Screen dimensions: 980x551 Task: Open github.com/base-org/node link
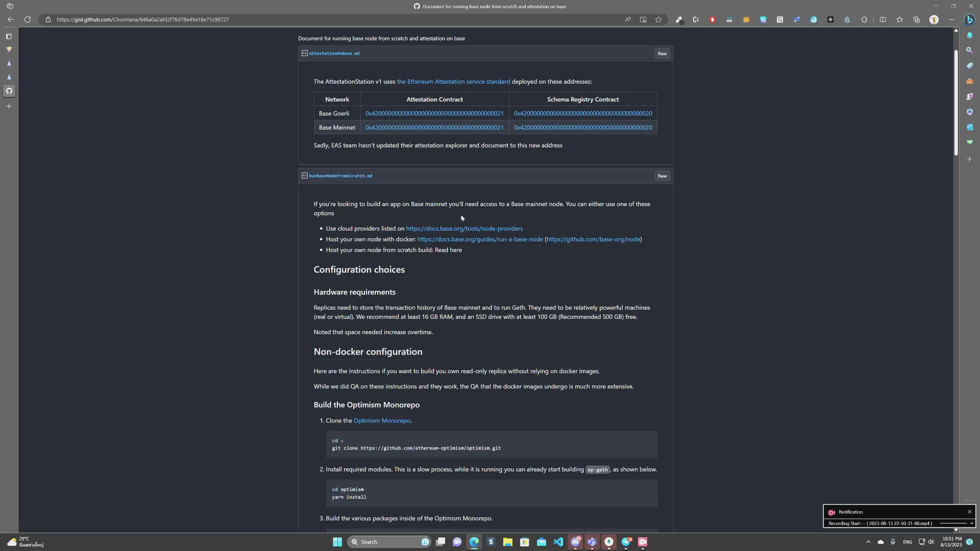pyautogui.click(x=593, y=239)
